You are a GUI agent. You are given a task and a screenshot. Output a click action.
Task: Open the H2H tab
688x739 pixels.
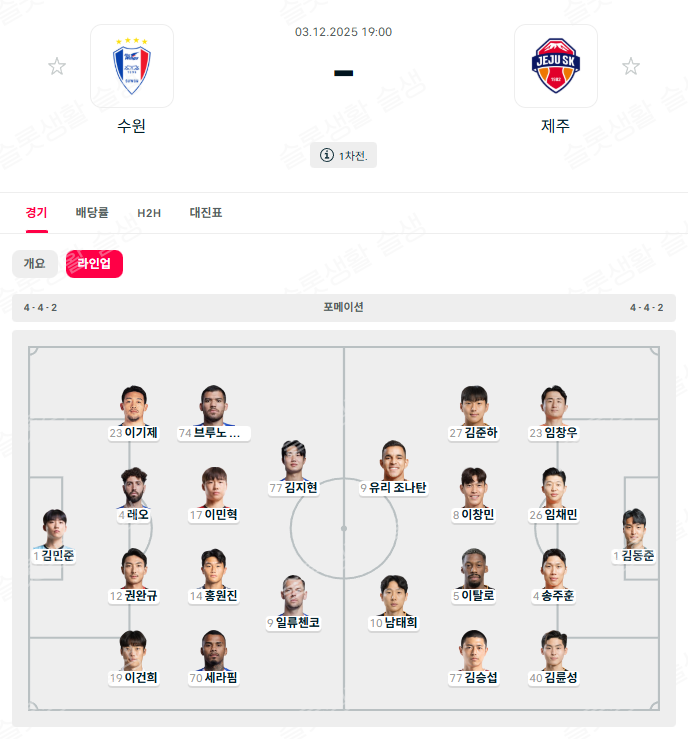(x=149, y=213)
